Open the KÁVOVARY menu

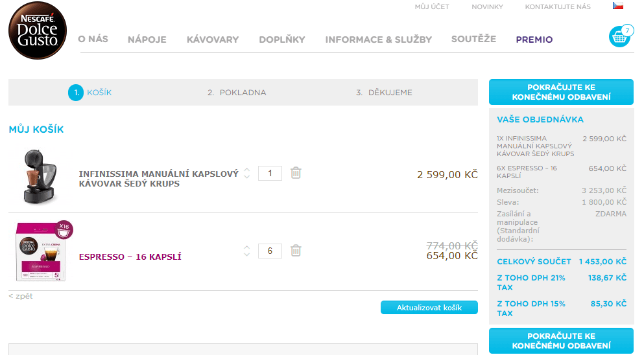point(213,40)
